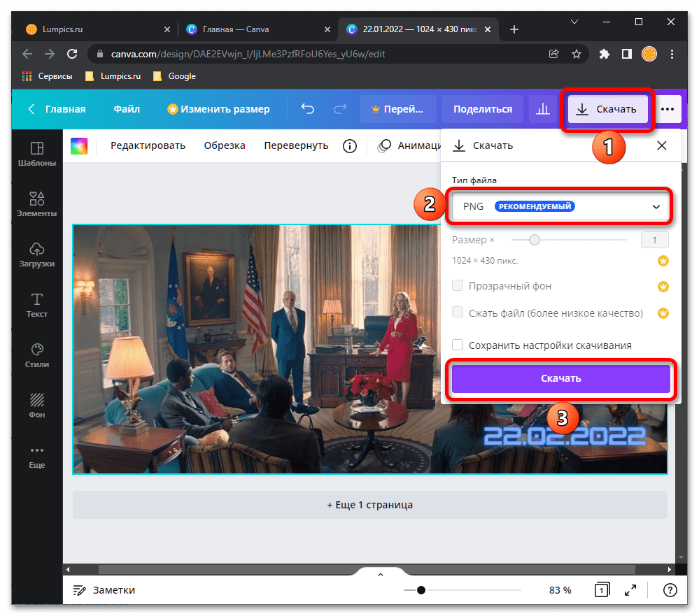Toggle browser side panel icon
The image size is (699, 616).
[x=627, y=54]
